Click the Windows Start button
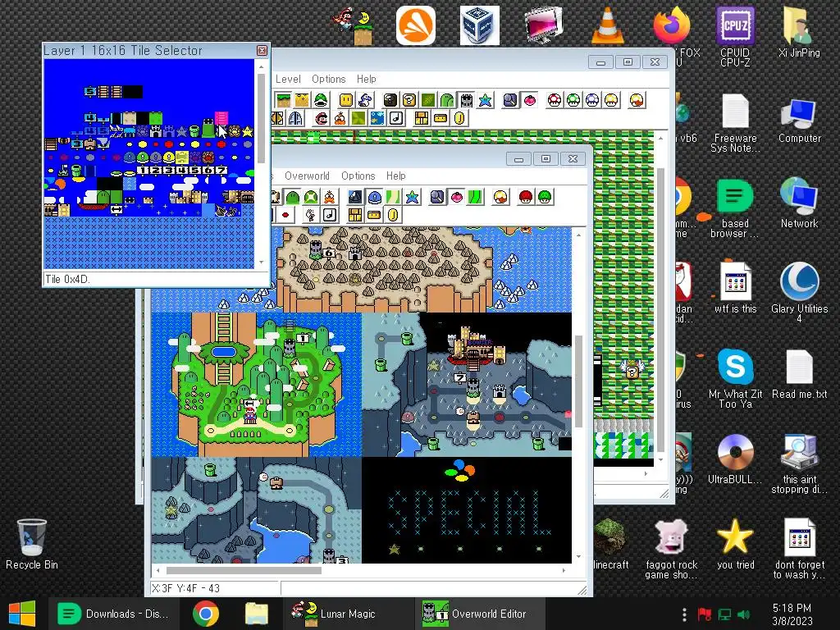 tap(22, 614)
